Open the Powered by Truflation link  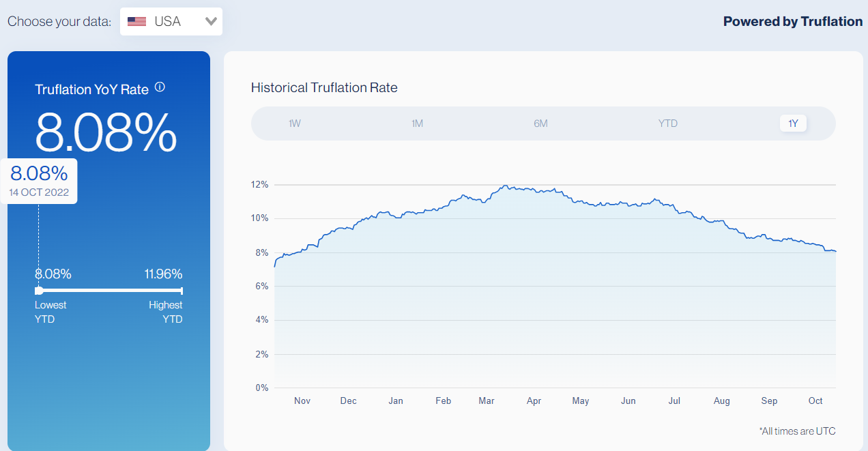(793, 21)
